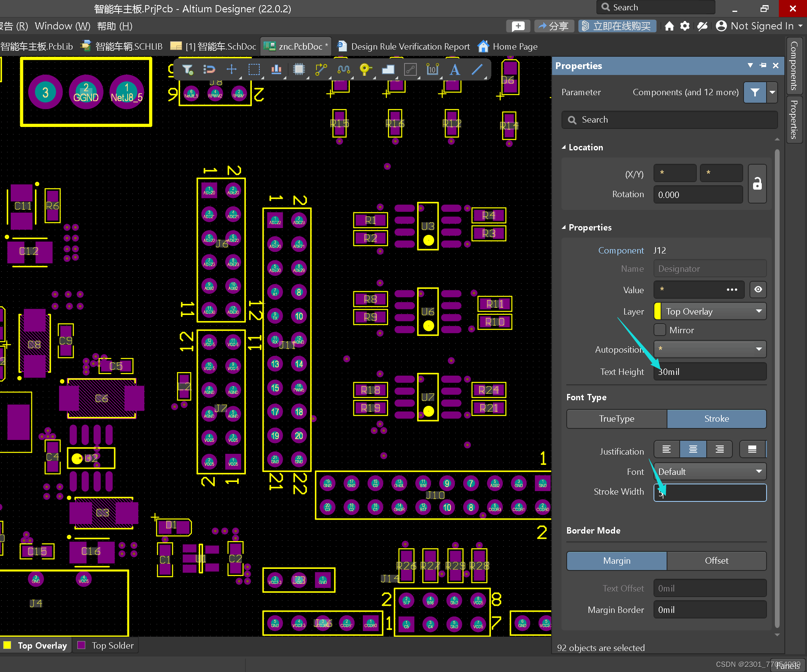Screen dimensions: 807x672
Task: Choose the Offset border mode
Action: tap(716, 561)
